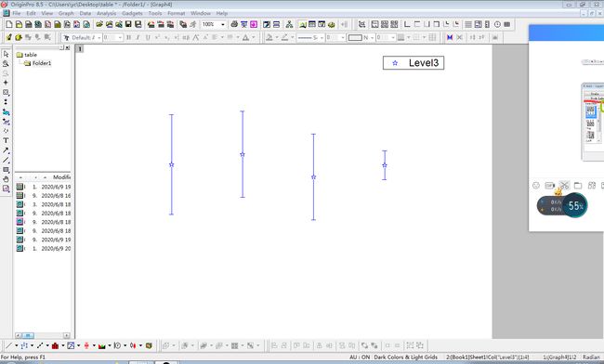Close the Project Explorer panel with X

[x=68, y=47]
